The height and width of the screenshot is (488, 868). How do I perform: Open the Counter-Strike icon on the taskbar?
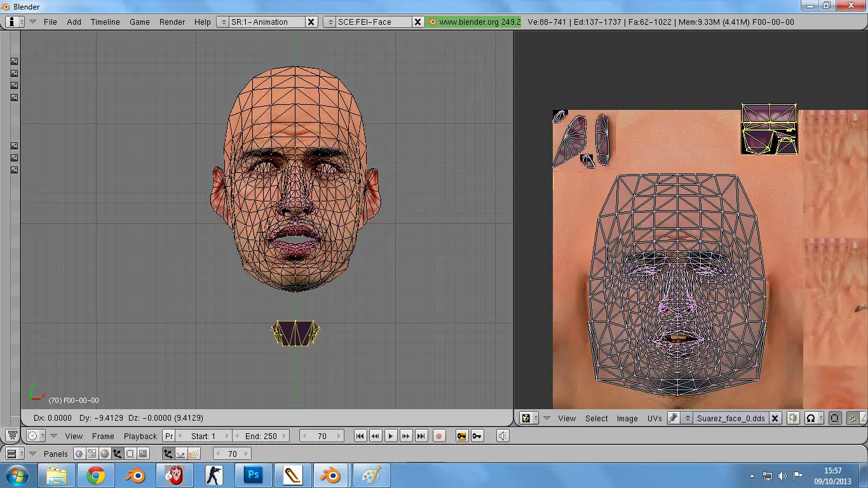click(214, 475)
